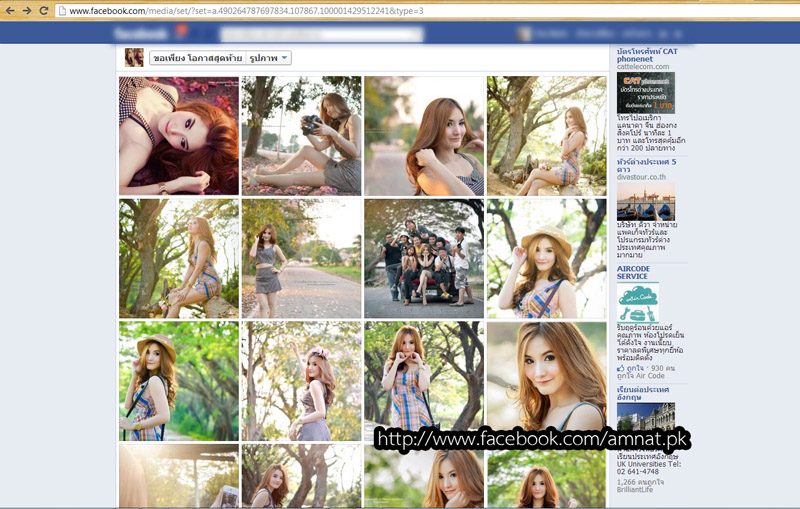Click the cattelecom.com ad link

click(x=643, y=66)
